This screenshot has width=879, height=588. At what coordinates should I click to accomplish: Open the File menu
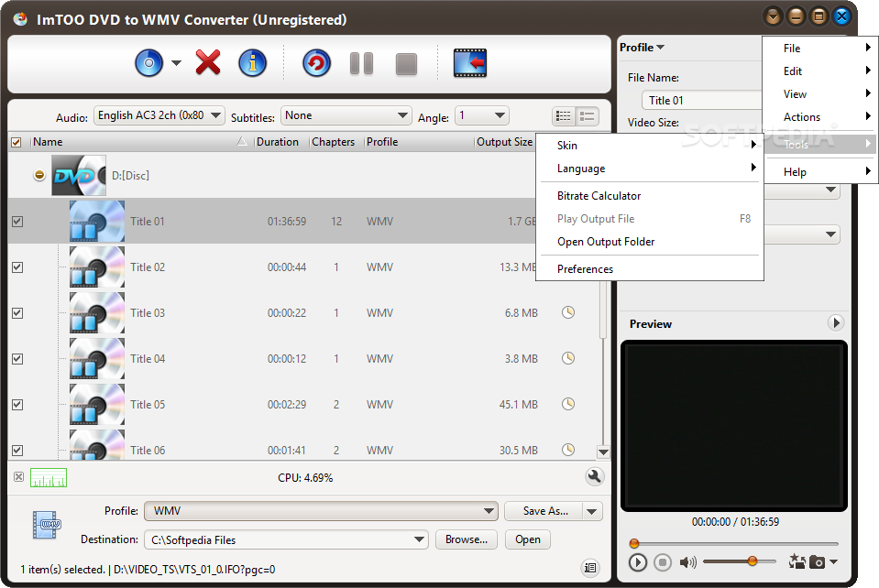coord(819,49)
